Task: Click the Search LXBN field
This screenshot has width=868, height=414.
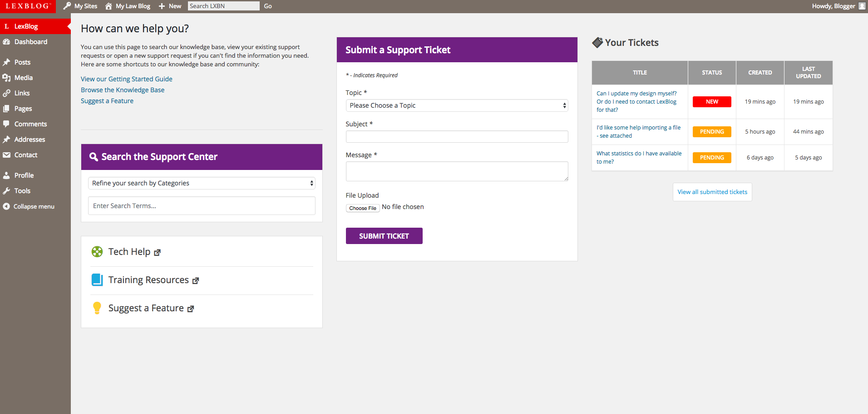Action: click(223, 6)
